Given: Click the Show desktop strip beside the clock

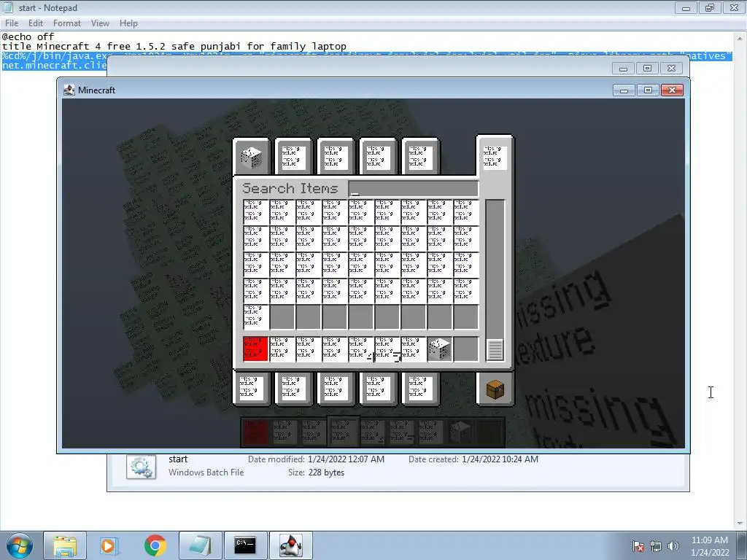Looking at the screenshot, I should (x=742, y=545).
